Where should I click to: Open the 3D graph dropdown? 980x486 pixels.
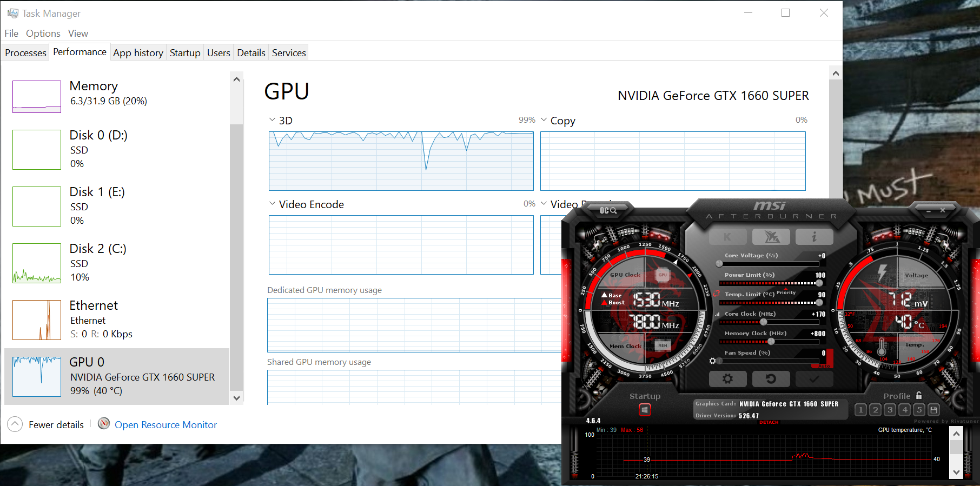(272, 120)
